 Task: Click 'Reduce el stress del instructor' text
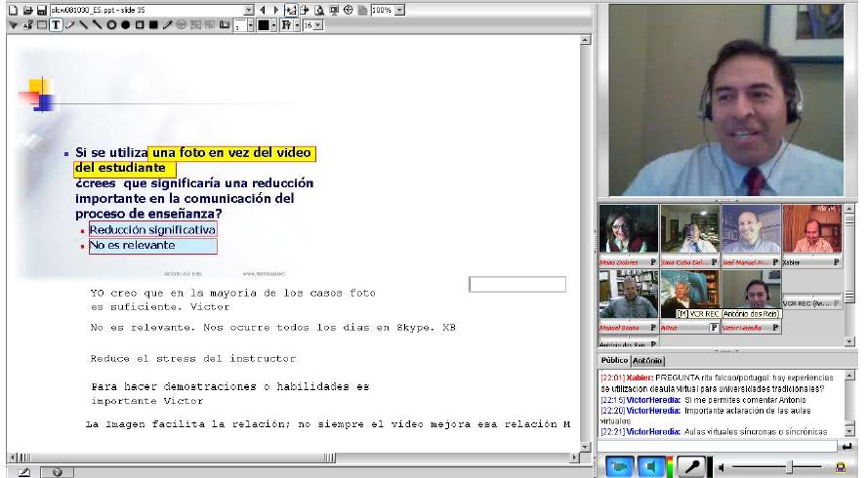tap(193, 359)
